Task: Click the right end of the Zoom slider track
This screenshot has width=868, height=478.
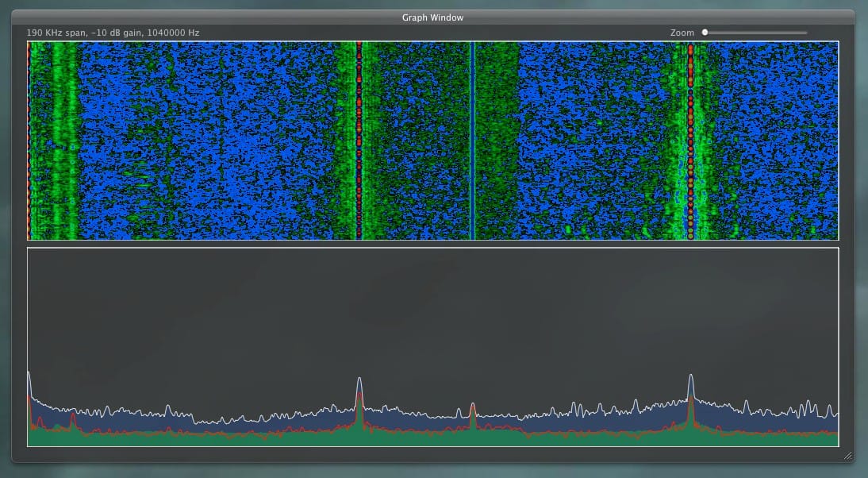Action: coord(805,33)
